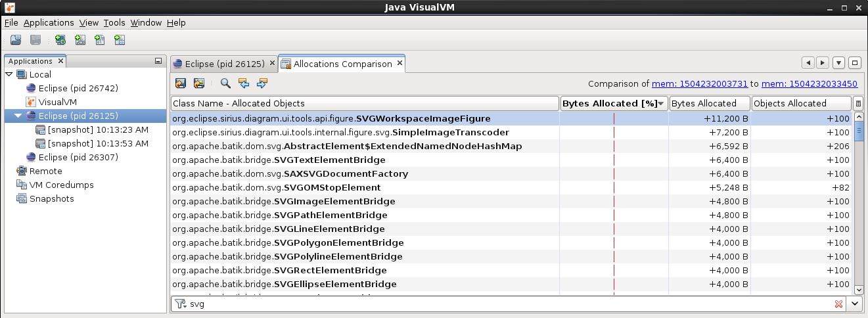Screen dimensions: 868x318
Task: Click the svg filter text field
Action: (509, 304)
